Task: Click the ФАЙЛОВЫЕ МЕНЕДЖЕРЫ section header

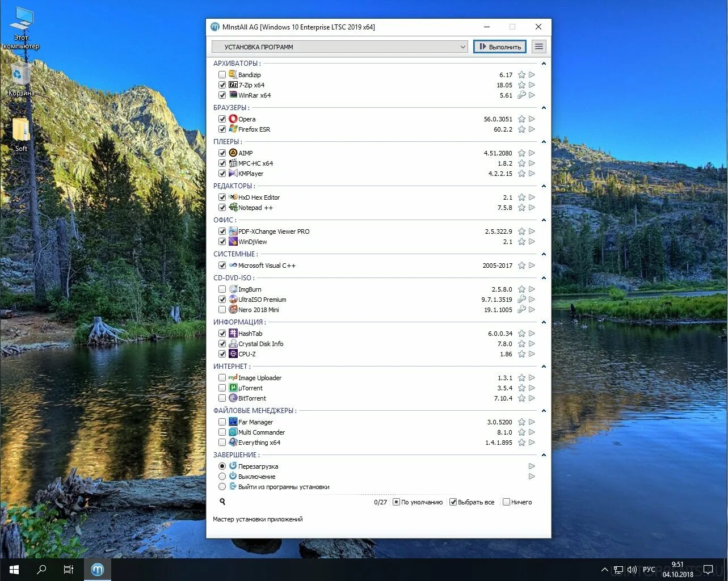Action: click(x=255, y=411)
